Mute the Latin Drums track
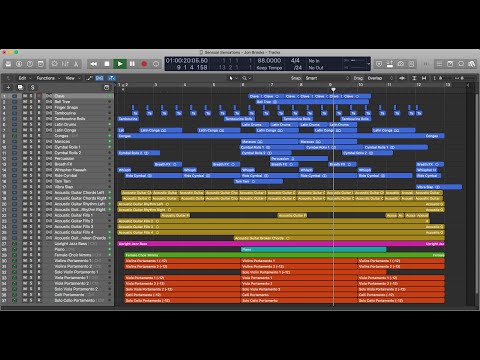This screenshot has width=480, height=360. tap(25, 124)
